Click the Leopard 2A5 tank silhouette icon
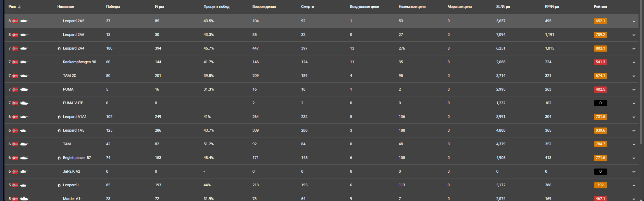 click(24, 21)
